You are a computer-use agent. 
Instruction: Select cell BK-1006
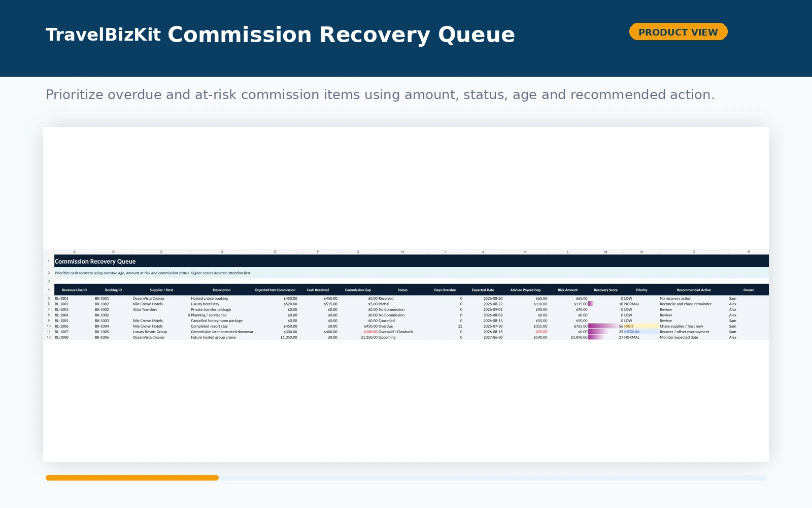click(113, 337)
